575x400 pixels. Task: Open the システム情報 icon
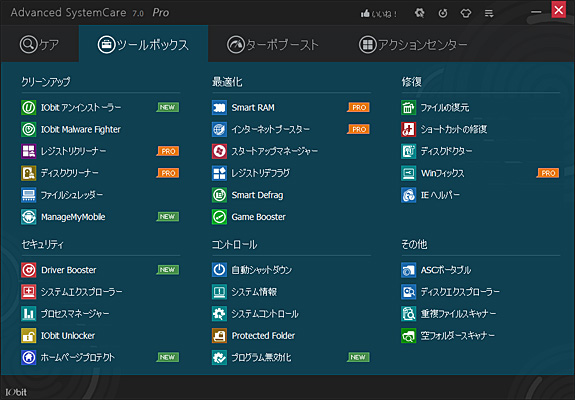(x=219, y=292)
